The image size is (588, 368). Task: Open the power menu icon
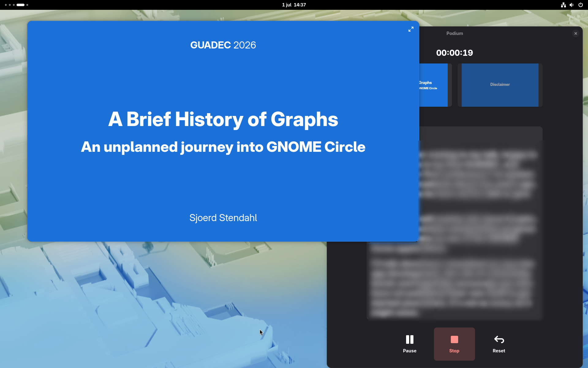(580, 5)
